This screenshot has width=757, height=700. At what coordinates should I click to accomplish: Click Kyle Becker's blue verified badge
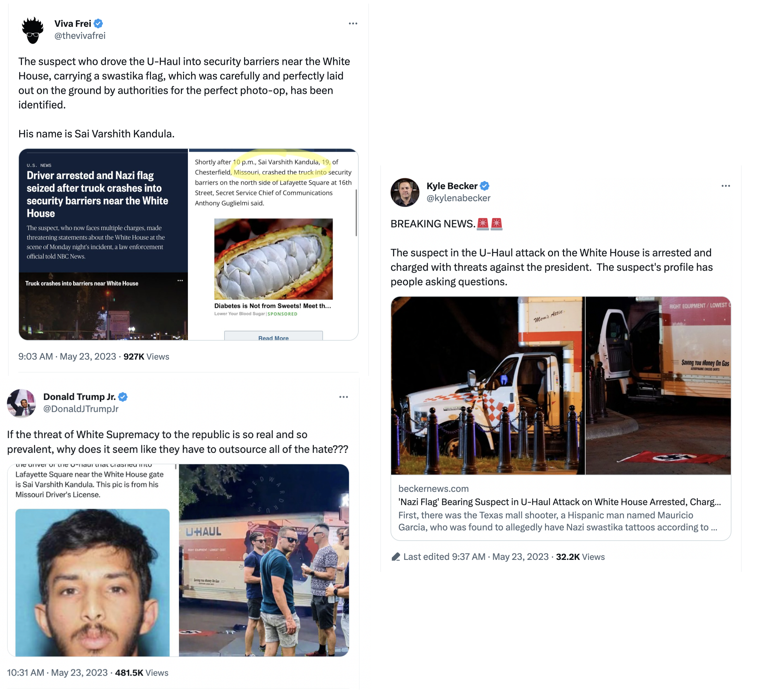(x=484, y=186)
